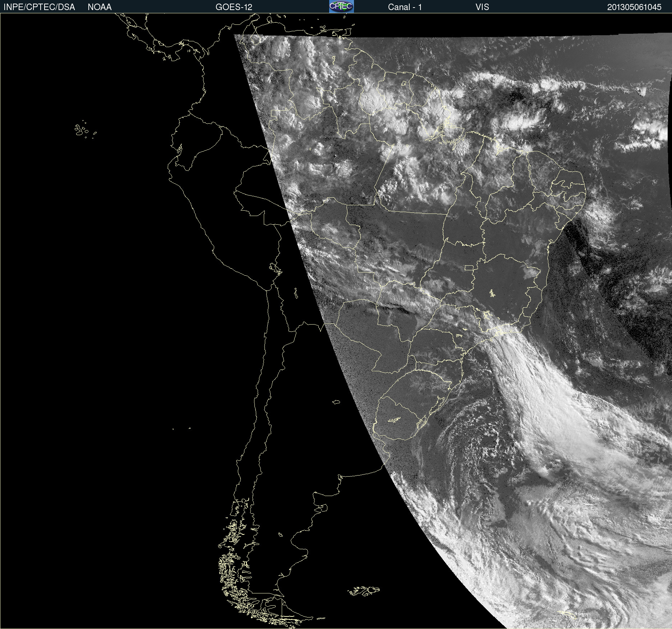Click the GOES-12 satellite label
Viewport: 672px width, 629px height.
point(234,7)
